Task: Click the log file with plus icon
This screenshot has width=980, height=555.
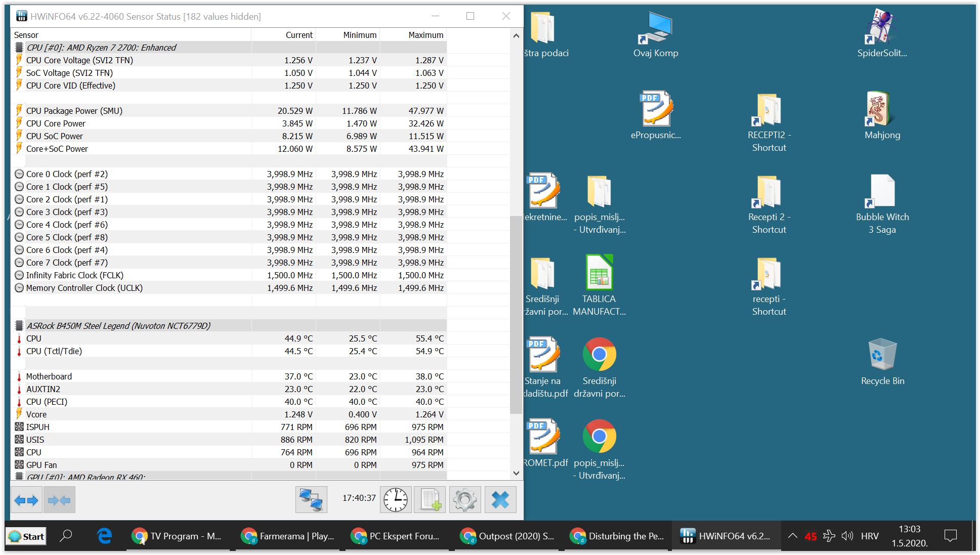Action: pos(430,500)
